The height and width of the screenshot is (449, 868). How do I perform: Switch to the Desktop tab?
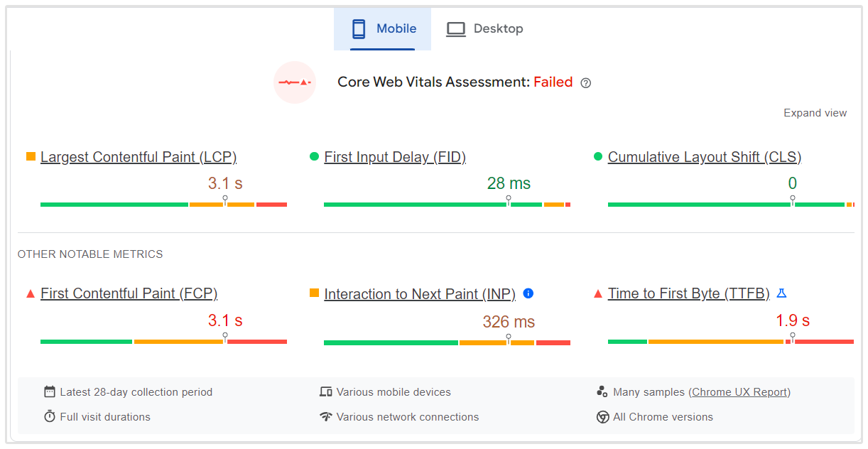pos(484,29)
